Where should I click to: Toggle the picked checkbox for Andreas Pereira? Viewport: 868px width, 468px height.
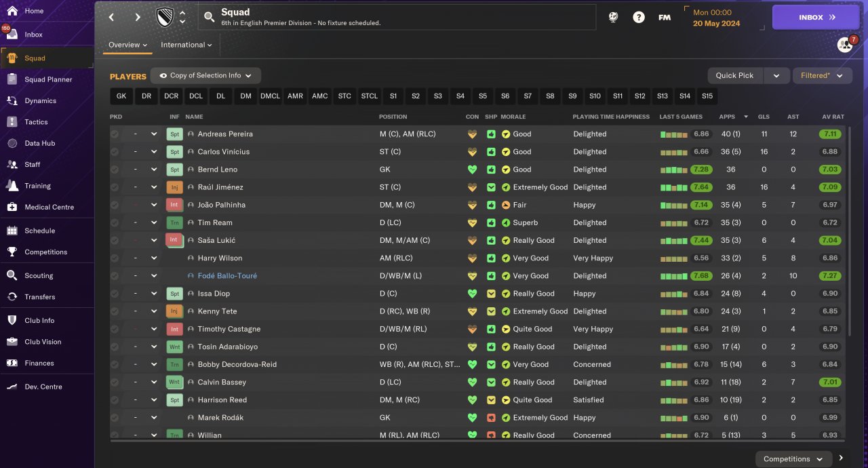click(x=115, y=134)
